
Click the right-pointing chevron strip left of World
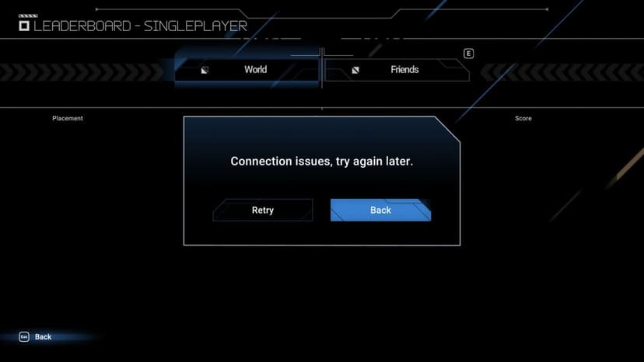pos(82,71)
